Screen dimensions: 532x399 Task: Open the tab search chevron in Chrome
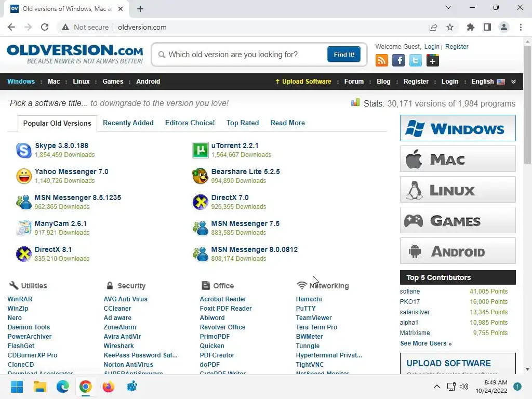(x=448, y=7)
